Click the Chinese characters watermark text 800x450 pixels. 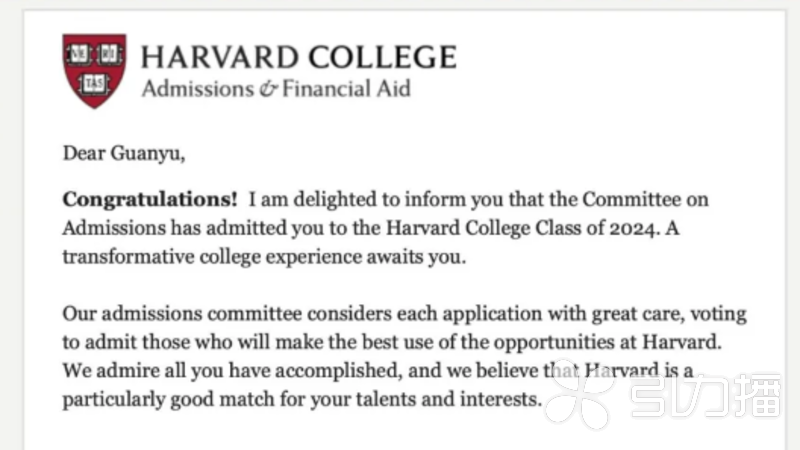(706, 395)
